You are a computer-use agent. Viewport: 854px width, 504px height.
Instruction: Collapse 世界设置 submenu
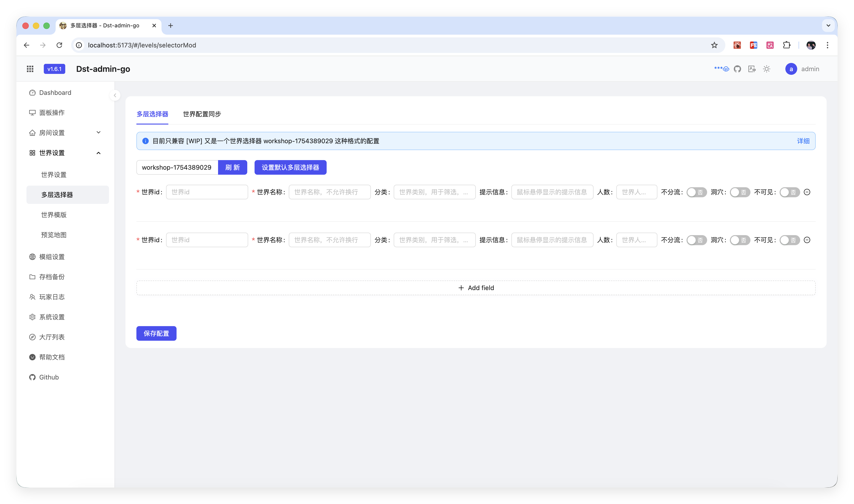pos(68,153)
